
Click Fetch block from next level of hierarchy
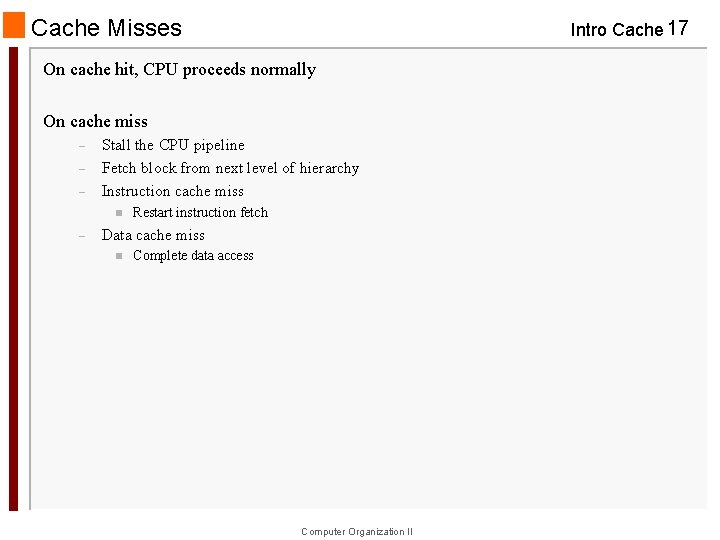230,168
